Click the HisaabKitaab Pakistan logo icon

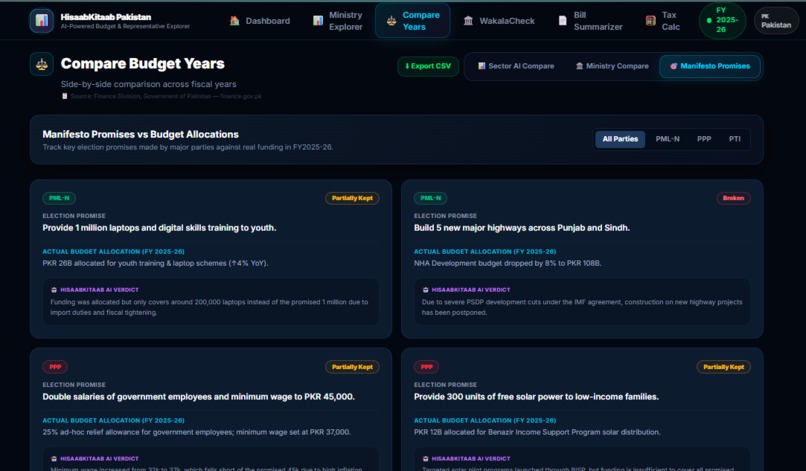point(42,21)
